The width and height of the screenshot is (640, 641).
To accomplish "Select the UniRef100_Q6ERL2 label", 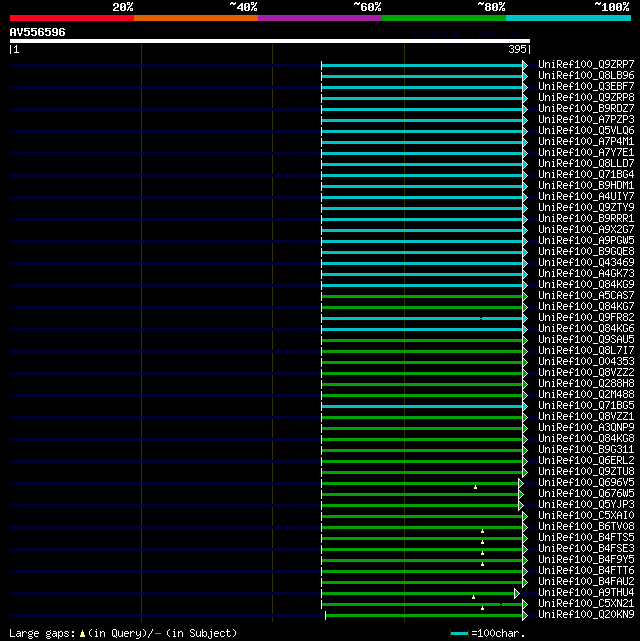I will point(586,461).
